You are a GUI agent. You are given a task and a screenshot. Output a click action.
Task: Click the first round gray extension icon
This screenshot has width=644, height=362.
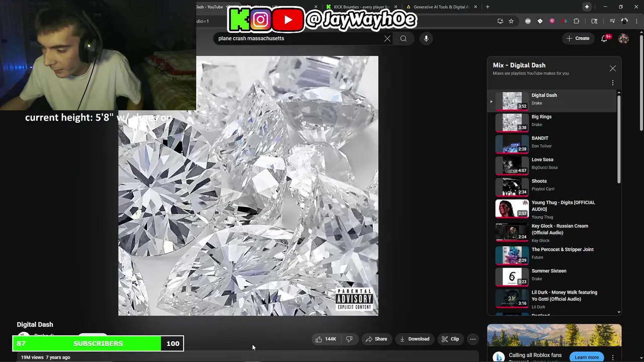point(528,21)
